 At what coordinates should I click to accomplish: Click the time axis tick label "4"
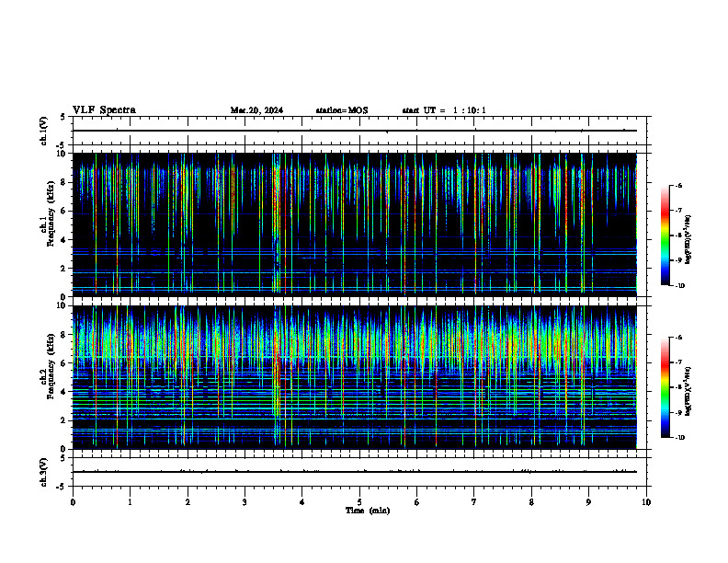[301, 502]
